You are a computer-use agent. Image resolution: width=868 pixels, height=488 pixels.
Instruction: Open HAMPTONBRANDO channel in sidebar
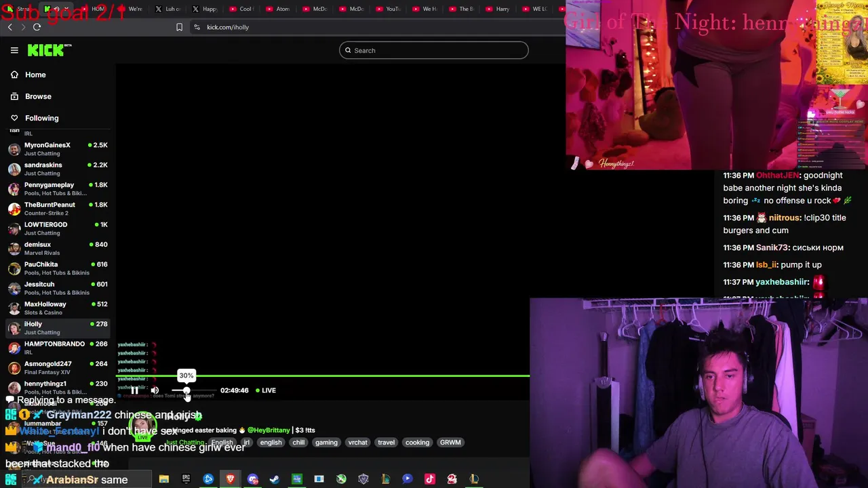pos(58,348)
